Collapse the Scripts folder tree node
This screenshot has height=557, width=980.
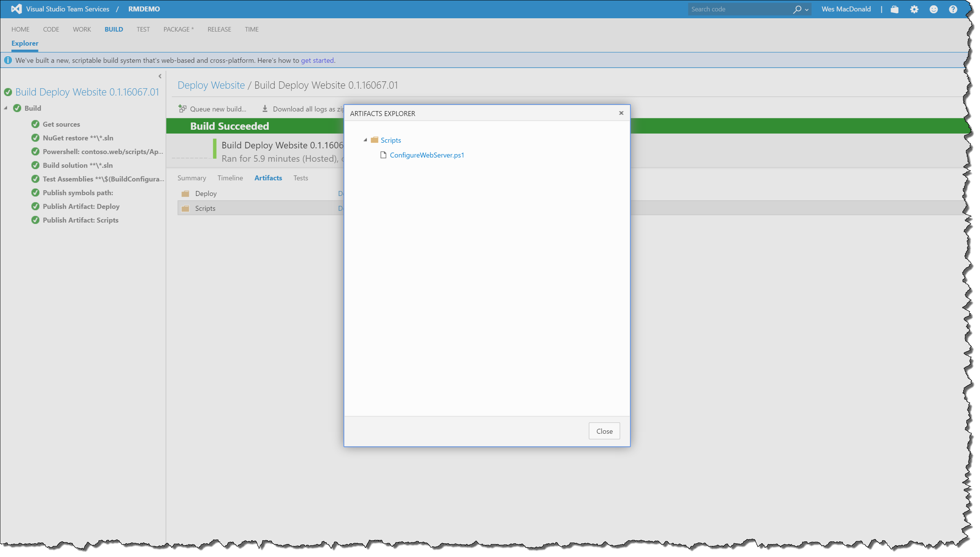[x=365, y=140]
